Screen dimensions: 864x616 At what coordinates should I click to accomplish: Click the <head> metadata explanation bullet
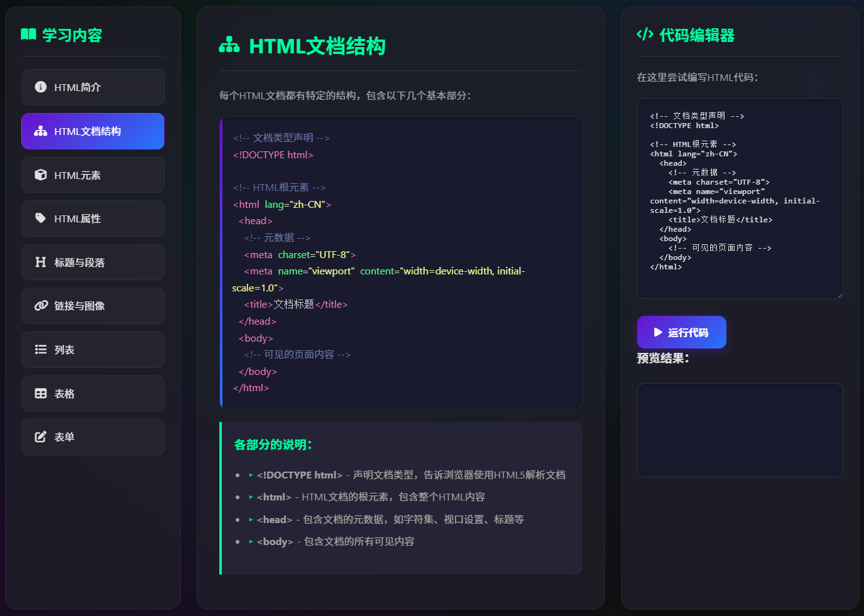(x=386, y=519)
